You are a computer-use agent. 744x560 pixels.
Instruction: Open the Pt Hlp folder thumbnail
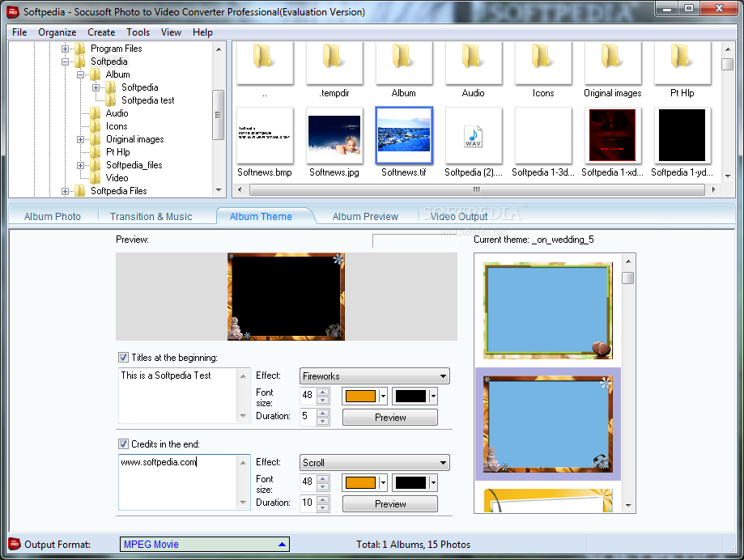[x=682, y=62]
